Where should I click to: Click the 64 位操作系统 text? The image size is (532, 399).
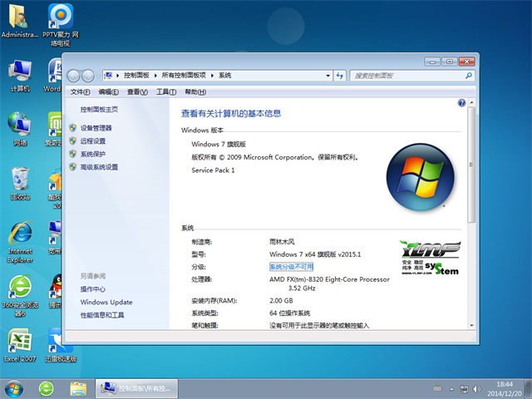290,313
